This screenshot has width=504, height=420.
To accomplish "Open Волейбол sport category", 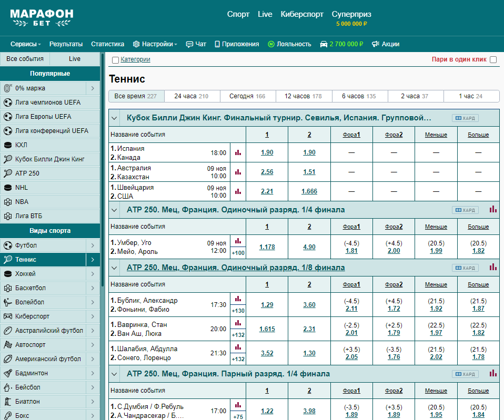I will 43,302.
